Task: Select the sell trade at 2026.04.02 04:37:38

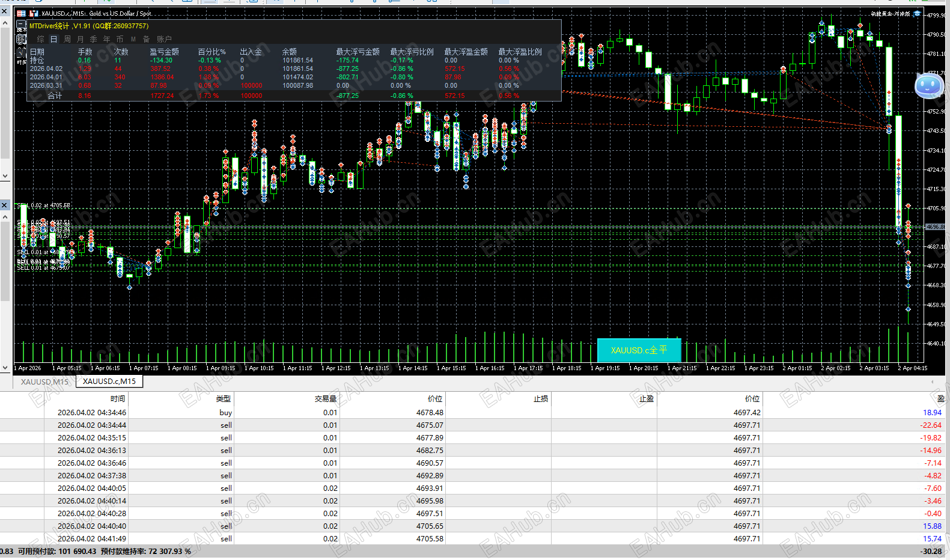Action: tap(472, 476)
